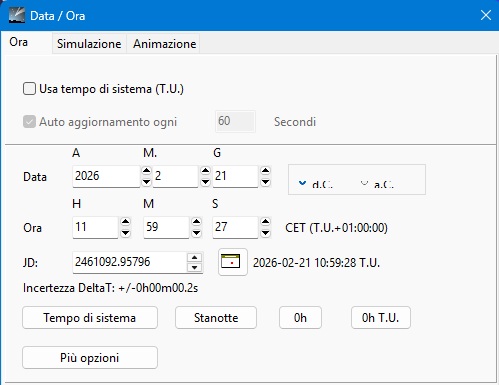This screenshot has width=499, height=385.
Task: Click the Stanotte button
Action: pyautogui.click(x=216, y=318)
